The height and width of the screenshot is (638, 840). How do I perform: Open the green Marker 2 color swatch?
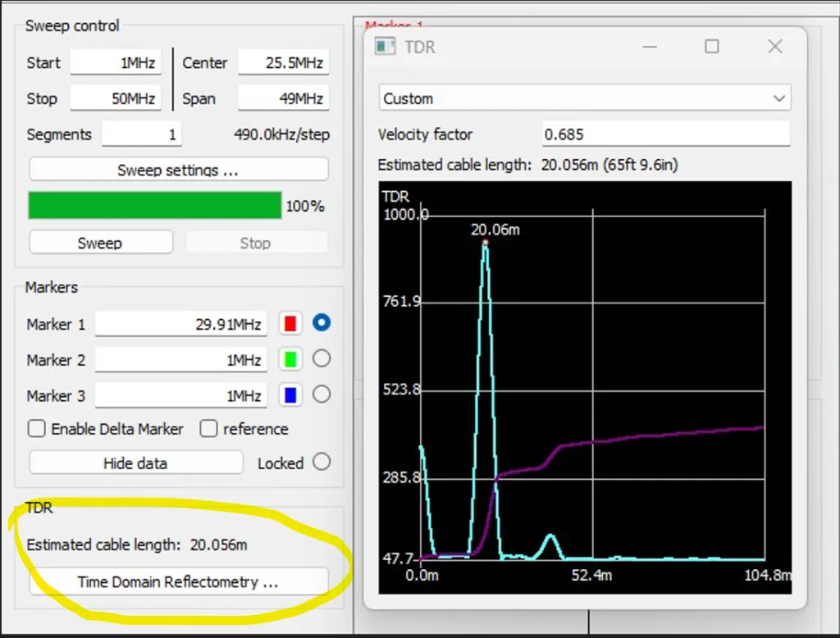290,359
